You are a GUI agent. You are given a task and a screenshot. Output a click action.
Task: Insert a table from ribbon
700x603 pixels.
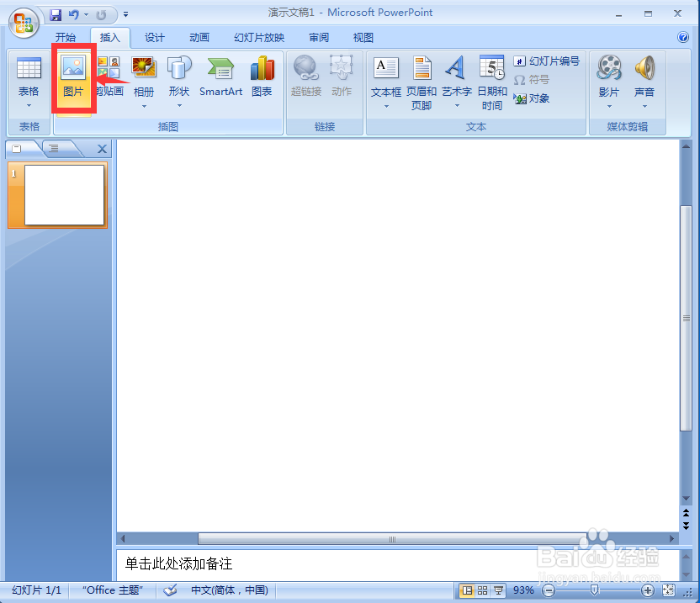click(29, 83)
